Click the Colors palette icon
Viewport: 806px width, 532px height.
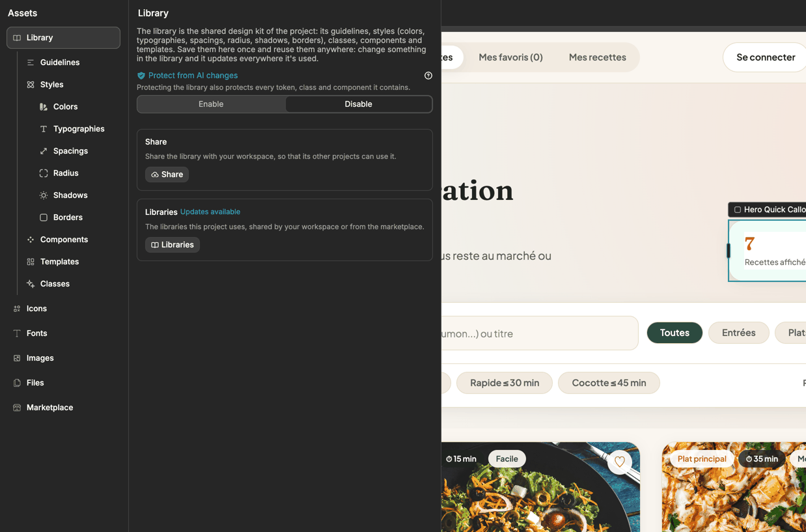tap(44, 107)
